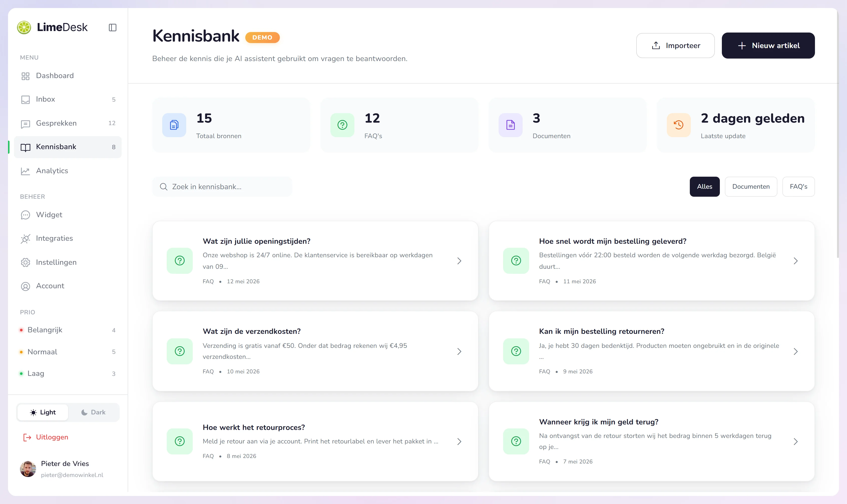Click the search magnifier icon

point(164,187)
